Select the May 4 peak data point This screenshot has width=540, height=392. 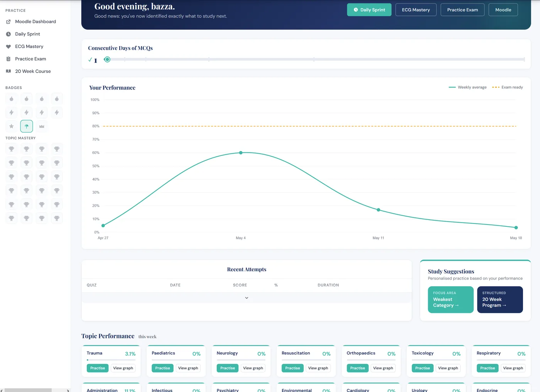tap(241, 153)
